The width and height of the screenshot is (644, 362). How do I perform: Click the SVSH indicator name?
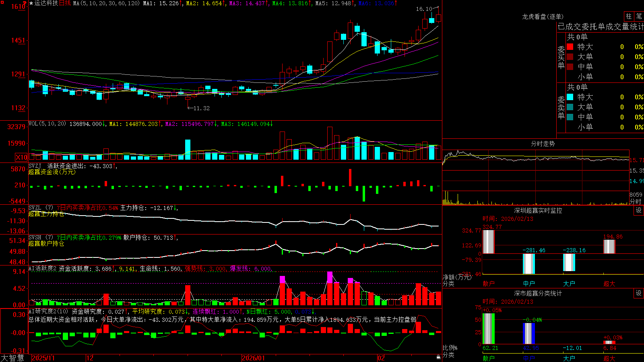(x=35, y=237)
